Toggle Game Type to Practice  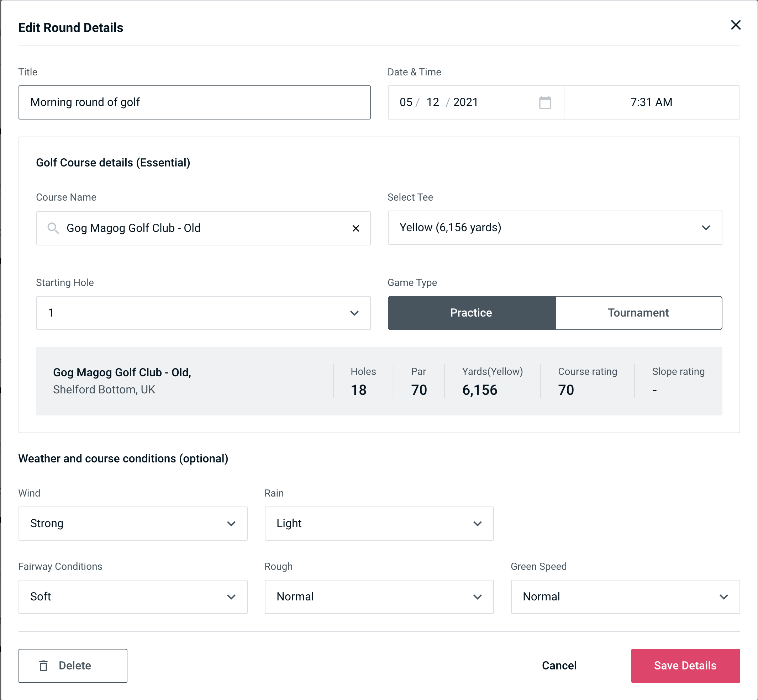pyautogui.click(x=471, y=313)
